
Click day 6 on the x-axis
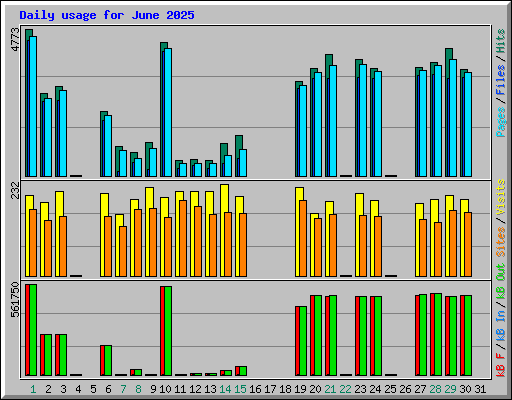[108, 389]
